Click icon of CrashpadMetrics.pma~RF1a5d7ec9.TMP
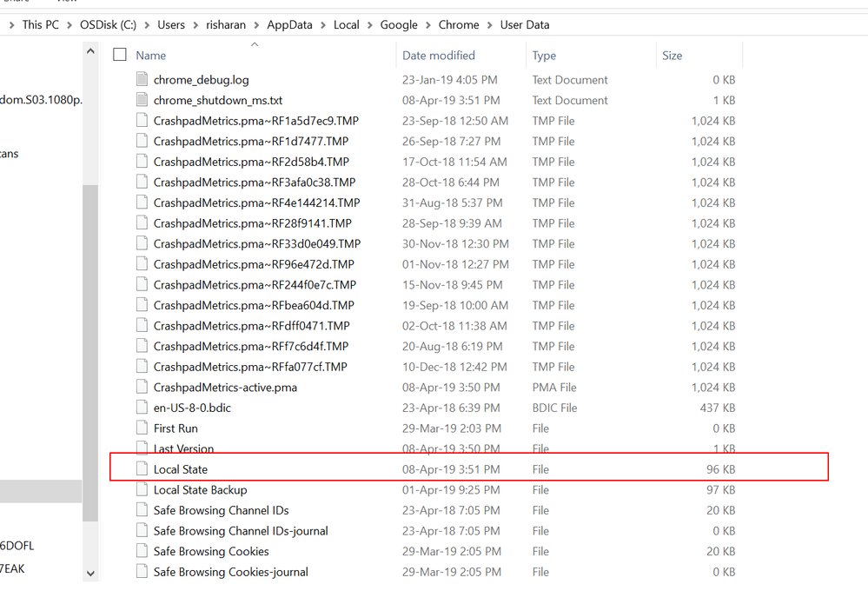The width and height of the screenshot is (868, 604). point(142,120)
